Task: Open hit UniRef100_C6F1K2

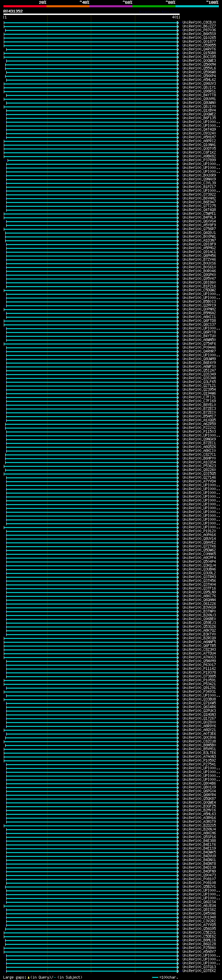Action: tap(199, 152)
